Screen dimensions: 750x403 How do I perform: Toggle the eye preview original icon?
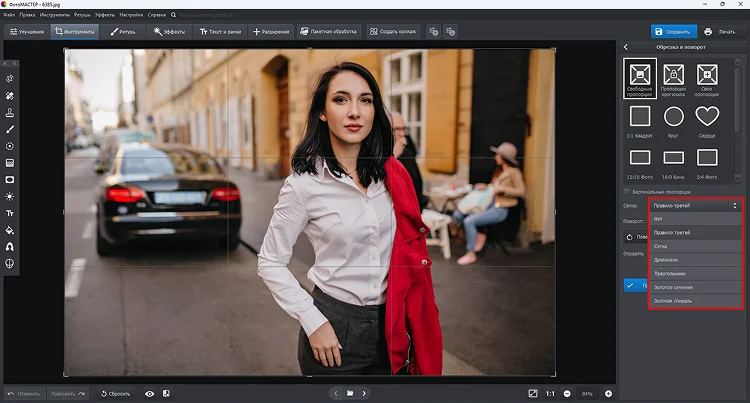(x=150, y=394)
